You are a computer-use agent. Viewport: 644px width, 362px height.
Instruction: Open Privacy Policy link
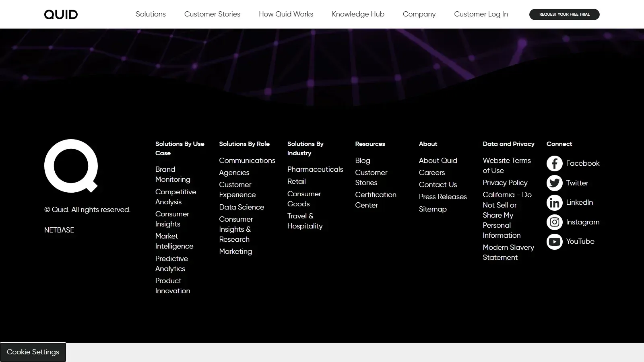pos(505,183)
